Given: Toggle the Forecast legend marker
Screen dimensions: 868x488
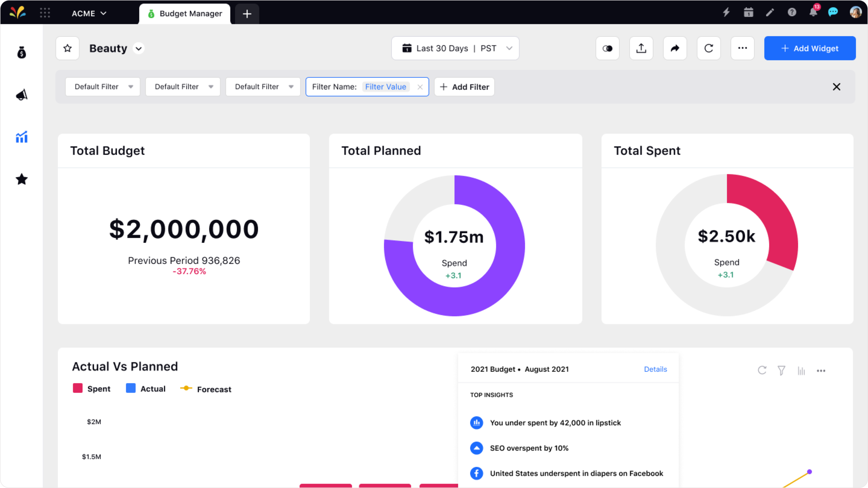Looking at the screenshot, I should pyautogui.click(x=186, y=388).
